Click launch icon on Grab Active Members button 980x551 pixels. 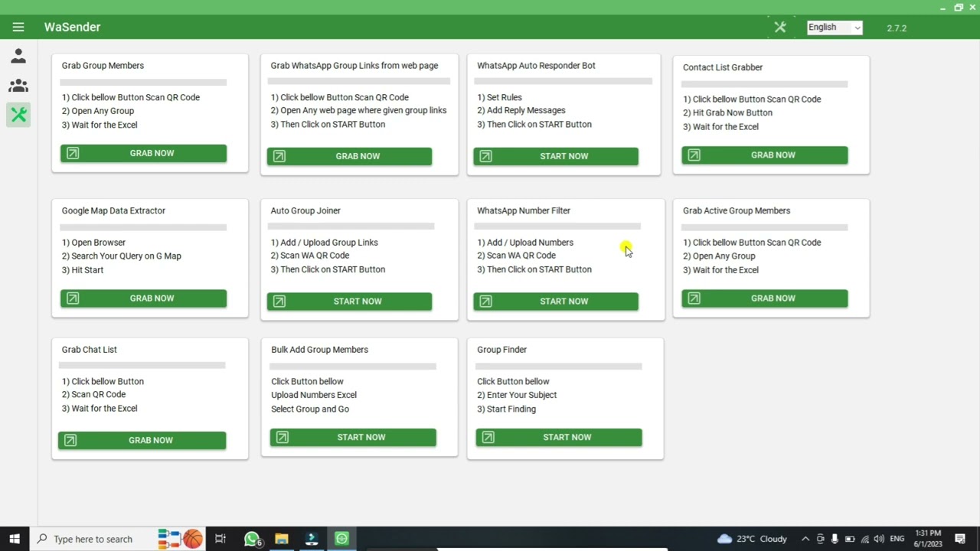click(694, 298)
